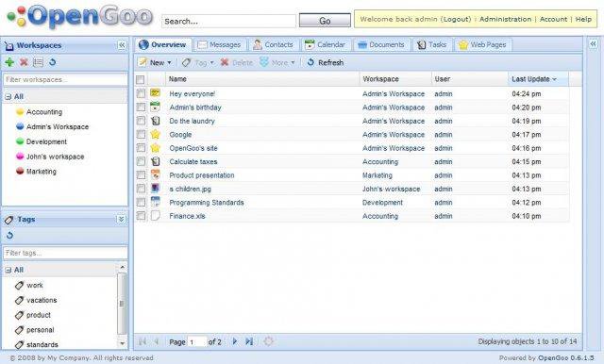Switch to the Messages tab
This screenshot has height=364, width=604.
[219, 44]
